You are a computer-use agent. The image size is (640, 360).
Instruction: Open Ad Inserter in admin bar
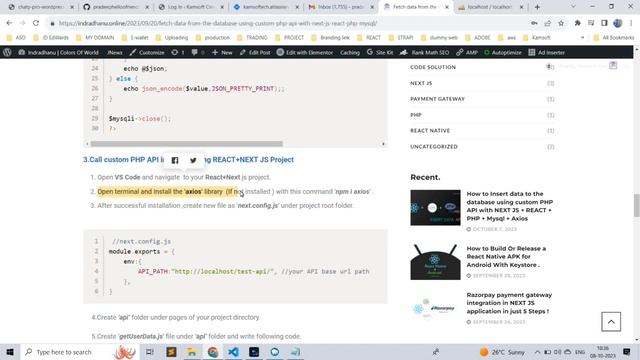(547, 52)
